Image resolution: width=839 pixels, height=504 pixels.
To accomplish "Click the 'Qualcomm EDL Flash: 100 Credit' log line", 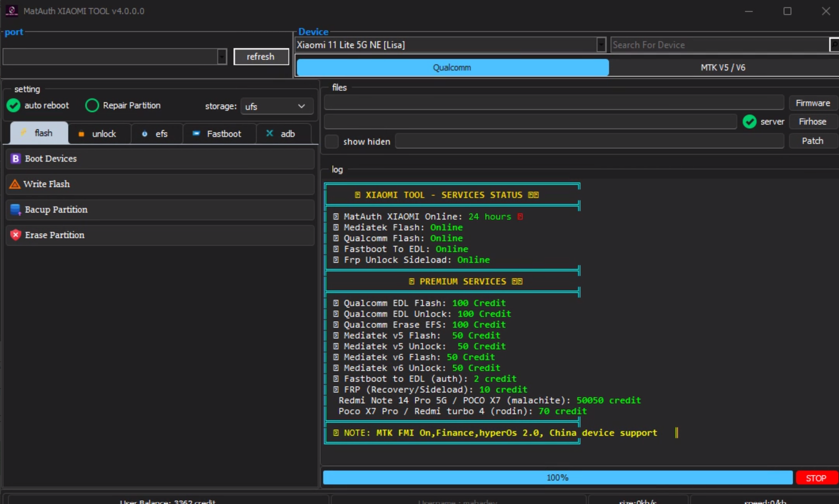I will pyautogui.click(x=420, y=303).
